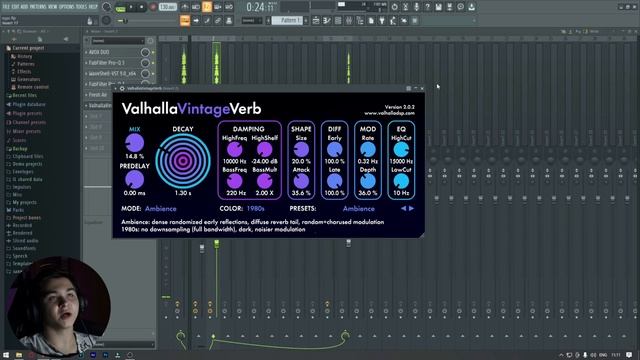Click the EQ LowCut knob

pos(401,181)
